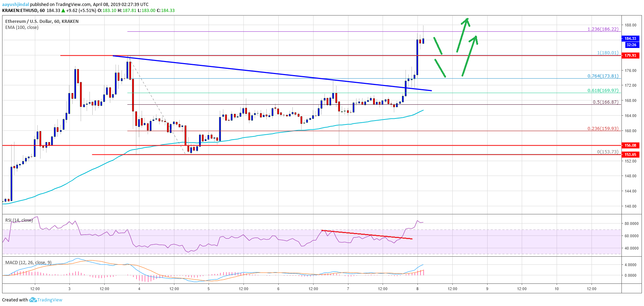The image size is (644, 306).
Task: Click the EMA (100, close) indicator label
Action: 22,27
